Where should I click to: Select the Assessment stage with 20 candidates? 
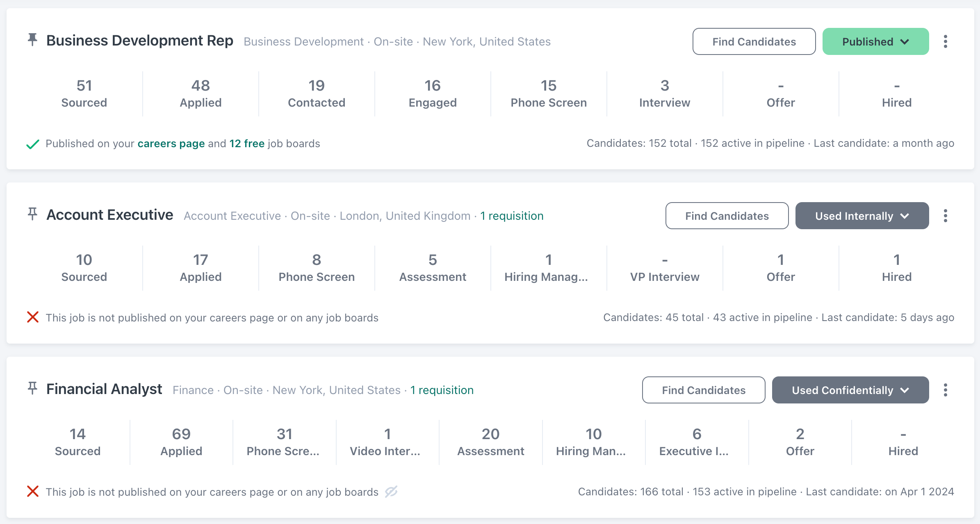pyautogui.click(x=490, y=442)
